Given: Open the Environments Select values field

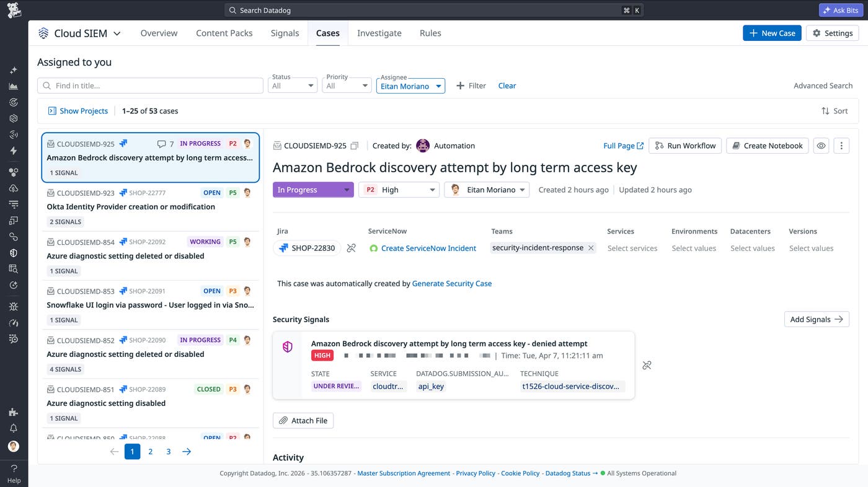Looking at the screenshot, I should [x=694, y=248].
